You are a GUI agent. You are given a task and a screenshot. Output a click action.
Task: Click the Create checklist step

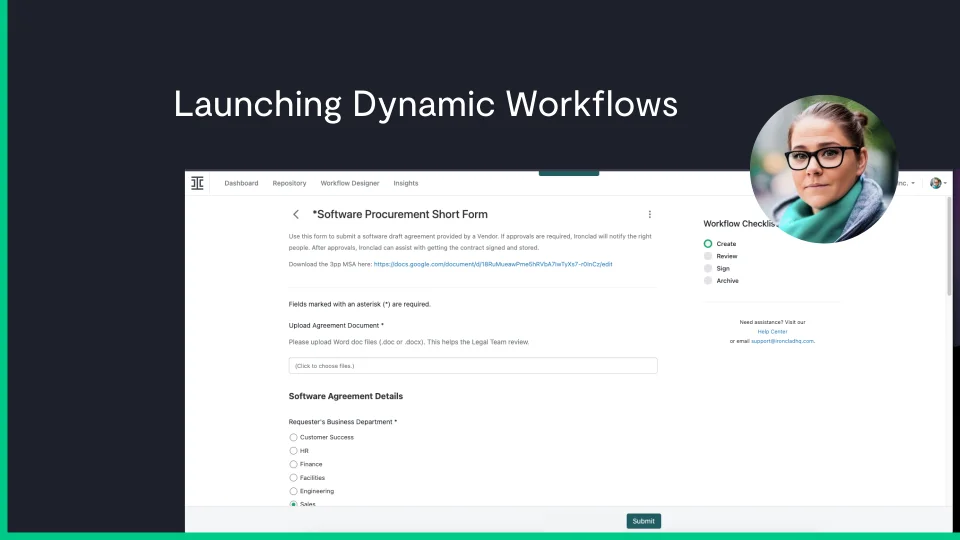(721, 244)
